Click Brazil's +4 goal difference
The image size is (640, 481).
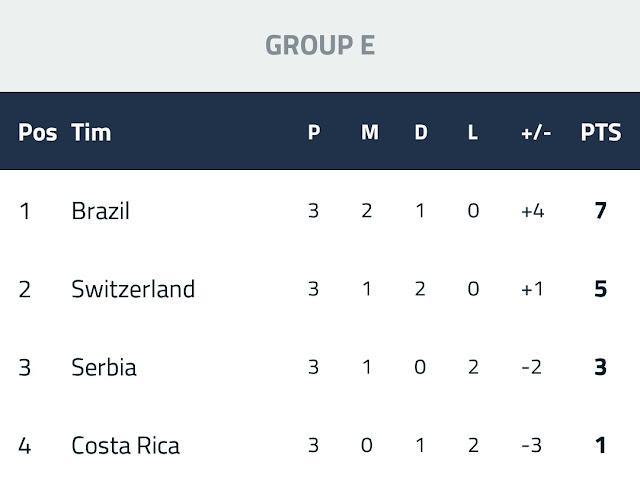pos(533,211)
